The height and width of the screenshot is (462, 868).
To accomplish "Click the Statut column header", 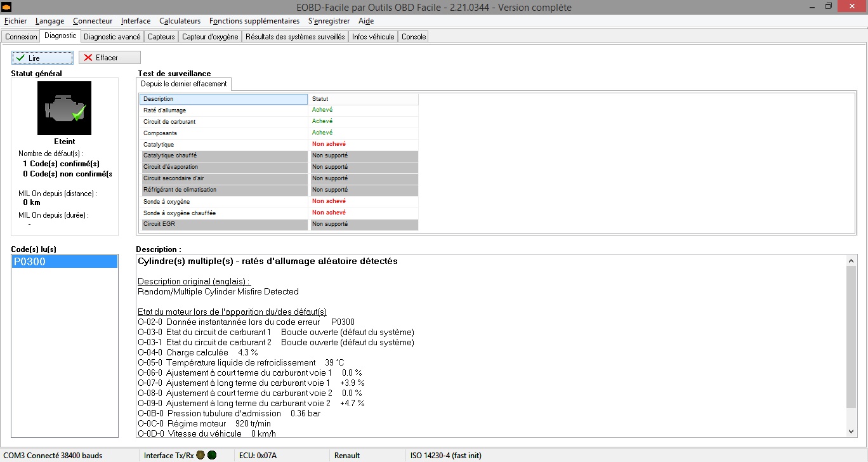I will [x=364, y=99].
